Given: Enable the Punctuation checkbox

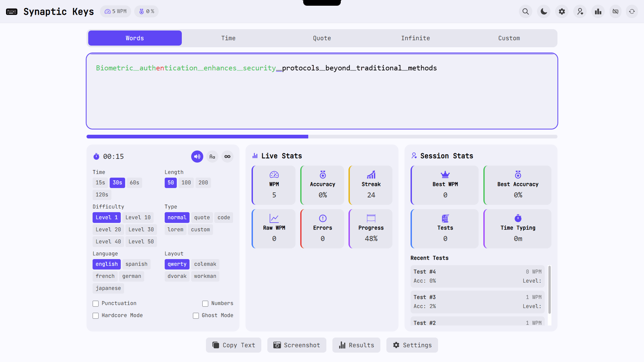Looking at the screenshot, I should click(x=96, y=304).
